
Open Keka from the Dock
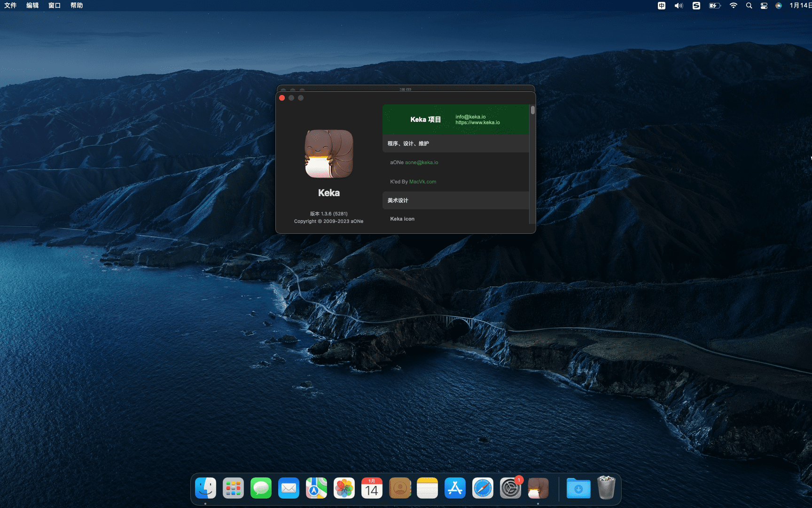click(538, 488)
